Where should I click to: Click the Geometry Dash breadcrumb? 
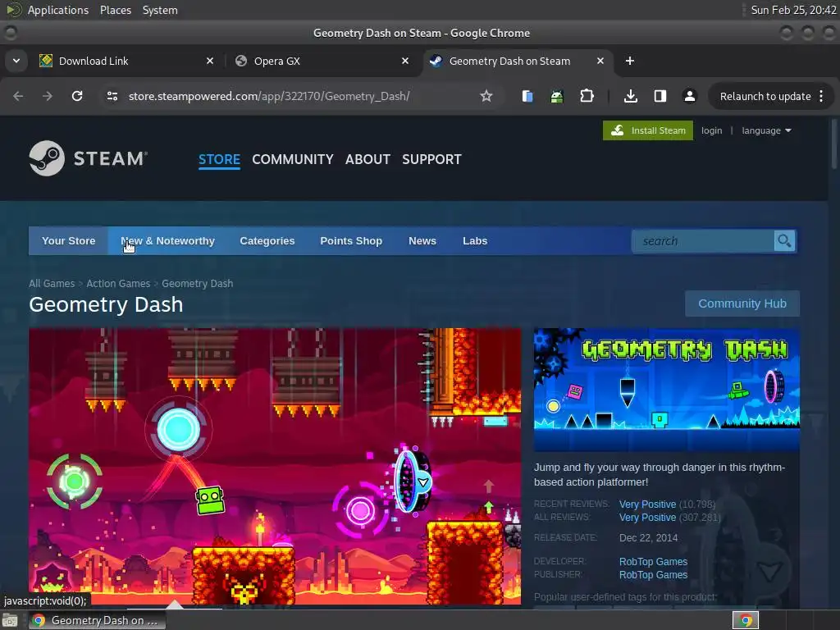pos(197,283)
